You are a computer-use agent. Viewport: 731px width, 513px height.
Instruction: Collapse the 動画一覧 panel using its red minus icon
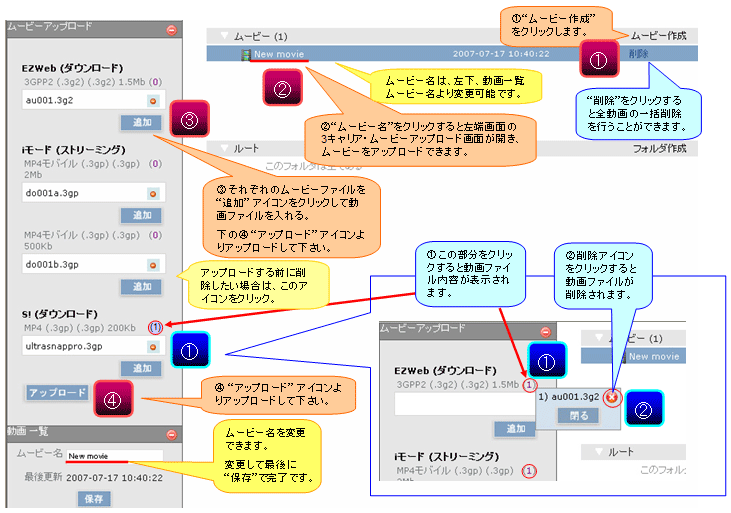172,435
